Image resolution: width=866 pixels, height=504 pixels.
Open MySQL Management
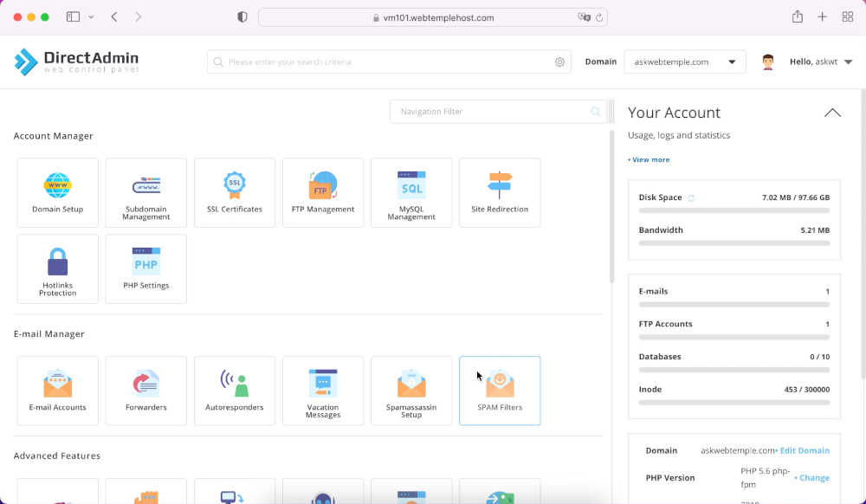click(x=411, y=192)
